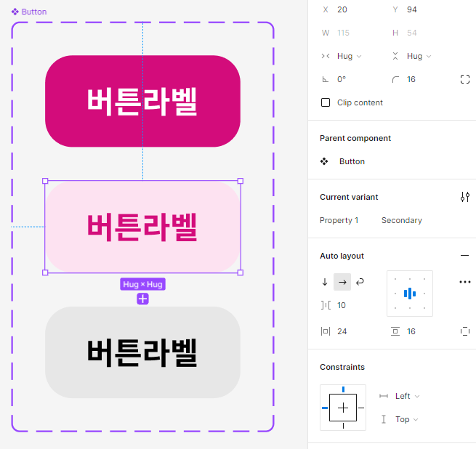Click the top-left selection handle
The width and height of the screenshot is (476, 449).
[45, 181]
